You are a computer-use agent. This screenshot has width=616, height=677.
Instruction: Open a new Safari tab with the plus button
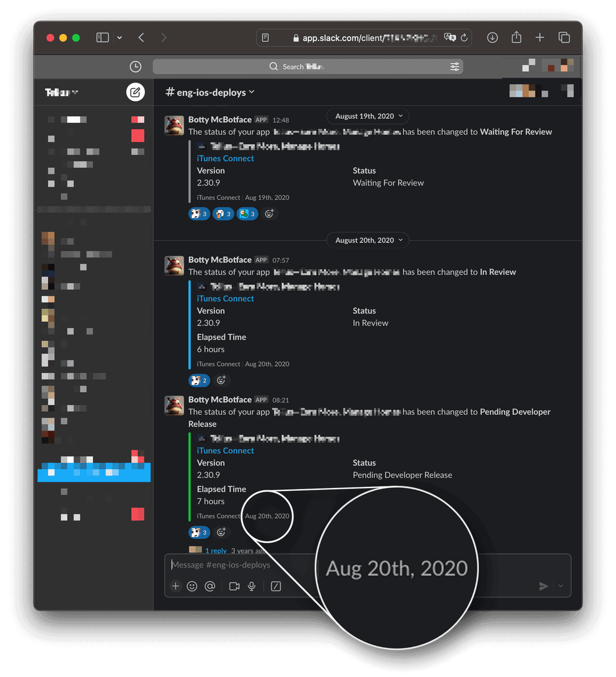[x=540, y=37]
